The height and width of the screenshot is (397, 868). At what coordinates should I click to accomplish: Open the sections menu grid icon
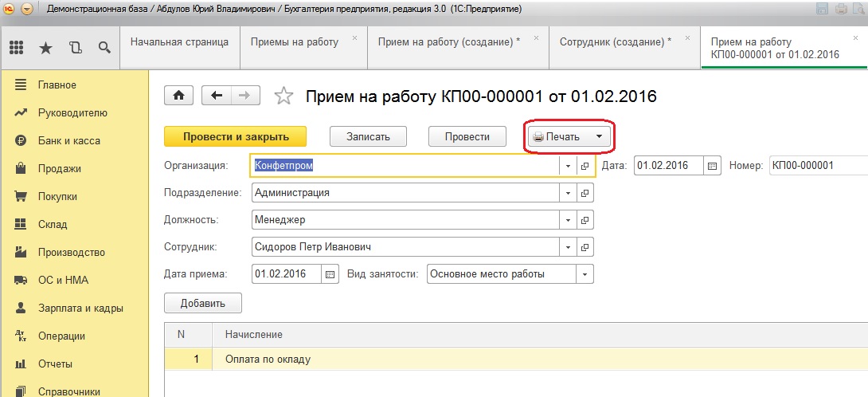coord(17,47)
